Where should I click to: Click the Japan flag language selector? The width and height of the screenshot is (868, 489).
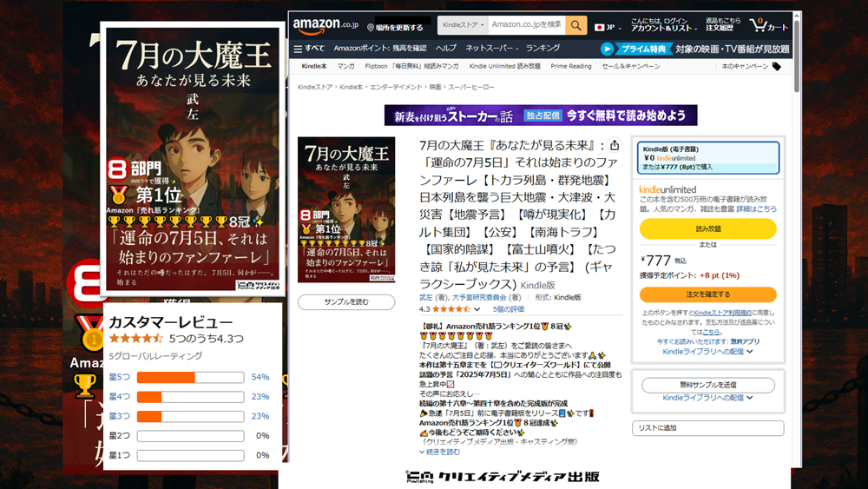click(608, 27)
